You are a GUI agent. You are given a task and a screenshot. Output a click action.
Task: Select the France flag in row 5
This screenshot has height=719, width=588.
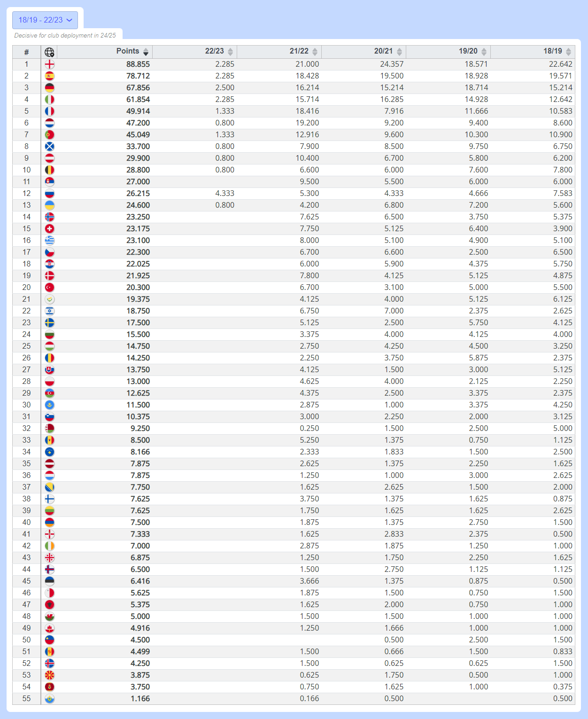pyautogui.click(x=49, y=111)
